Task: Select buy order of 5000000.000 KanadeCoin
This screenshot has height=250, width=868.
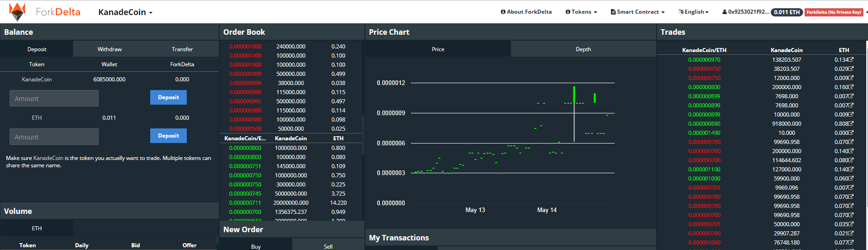Action: (x=291, y=193)
